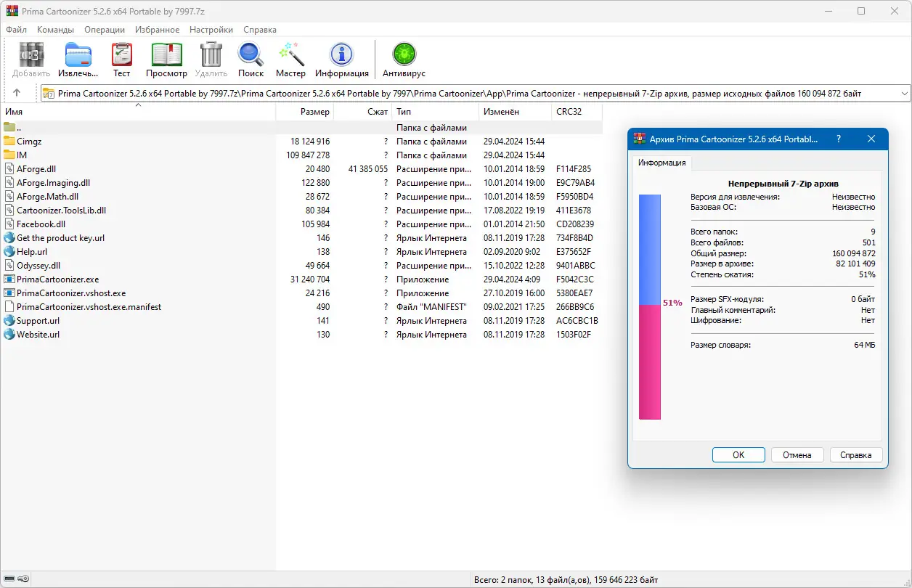Click the Website.url globe icon
Screen dimensions: 912x588
[x=9, y=335]
